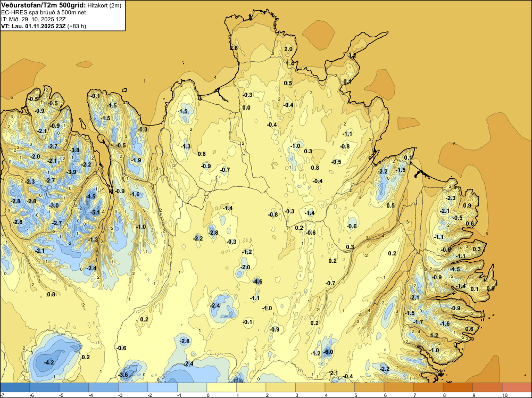Click the -6.0 temperature value
The image size is (532, 398).
328,352
